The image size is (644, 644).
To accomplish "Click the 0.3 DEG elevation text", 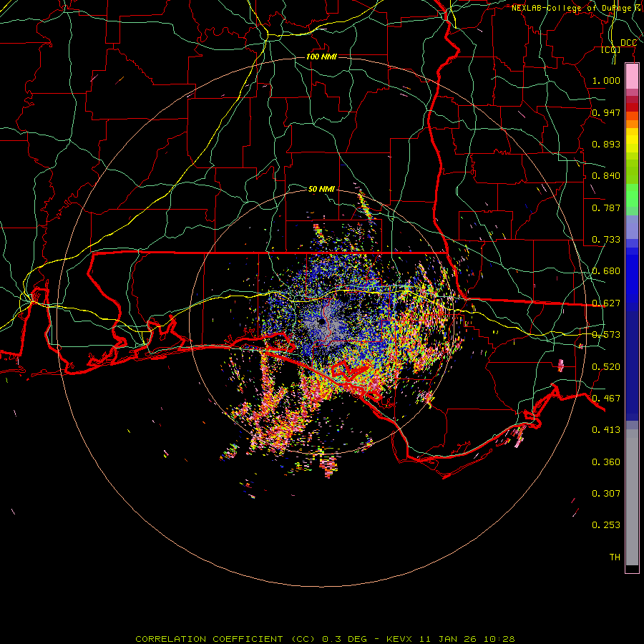I will click(344, 639).
